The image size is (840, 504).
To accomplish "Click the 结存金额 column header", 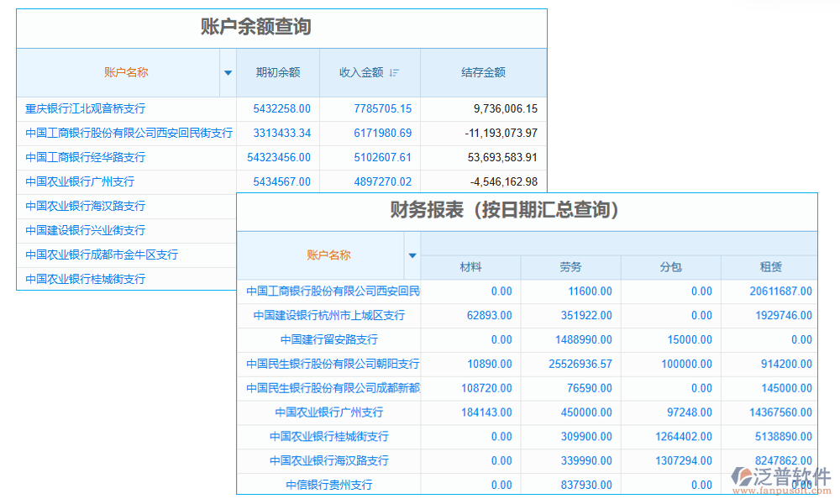I will click(x=483, y=73).
